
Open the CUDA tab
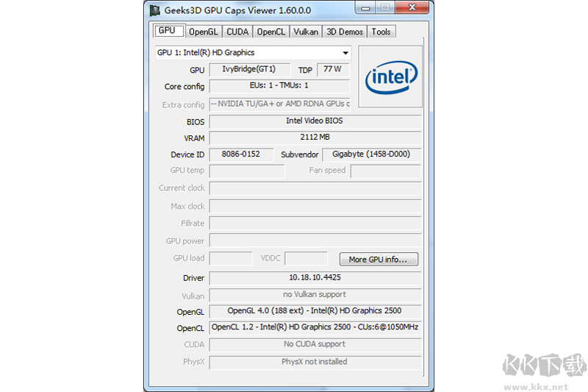[237, 32]
